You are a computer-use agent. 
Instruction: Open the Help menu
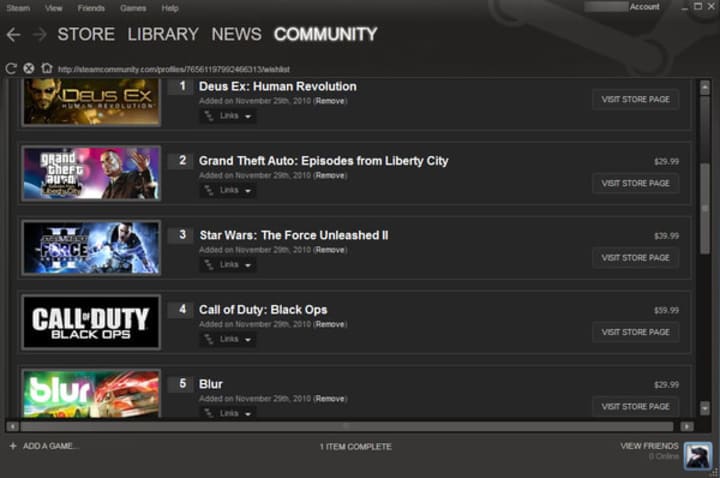pos(170,8)
